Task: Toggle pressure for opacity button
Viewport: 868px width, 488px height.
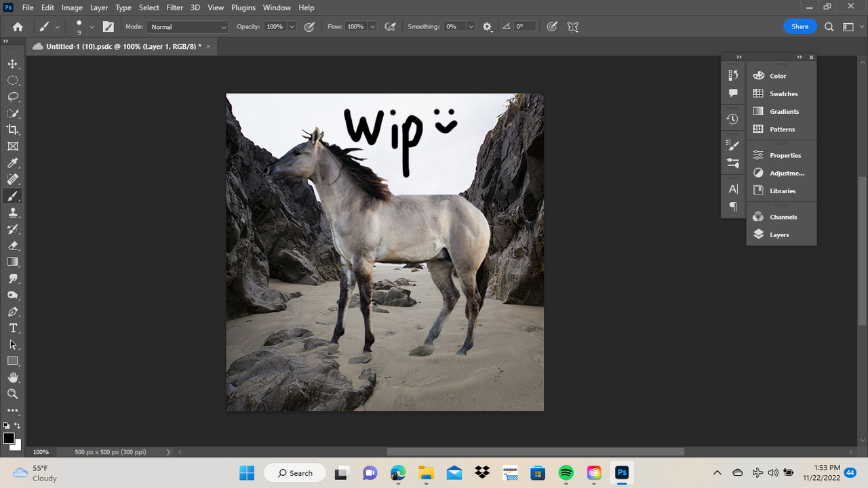Action: [x=309, y=26]
